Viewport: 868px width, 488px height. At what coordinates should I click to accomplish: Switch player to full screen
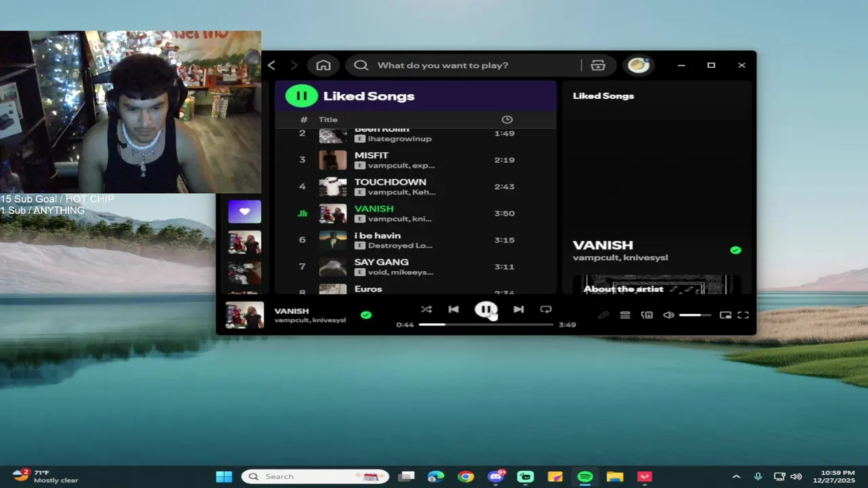coord(743,315)
